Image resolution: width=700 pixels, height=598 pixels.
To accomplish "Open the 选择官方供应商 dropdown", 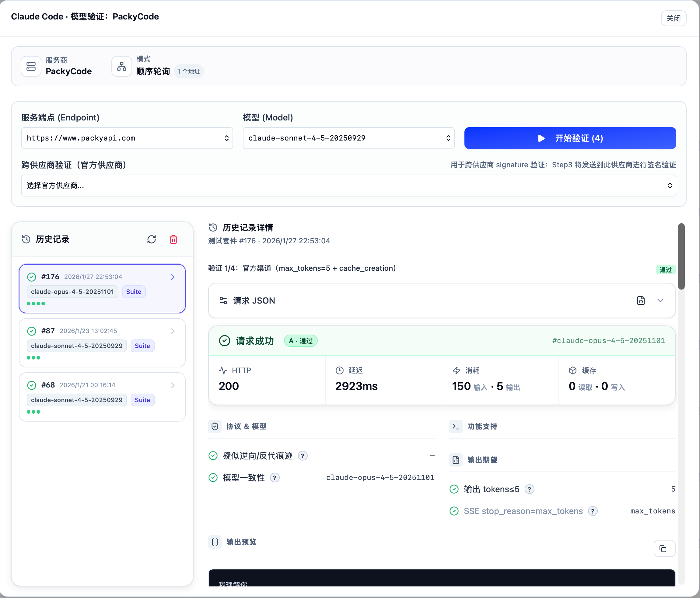I will pos(349,185).
